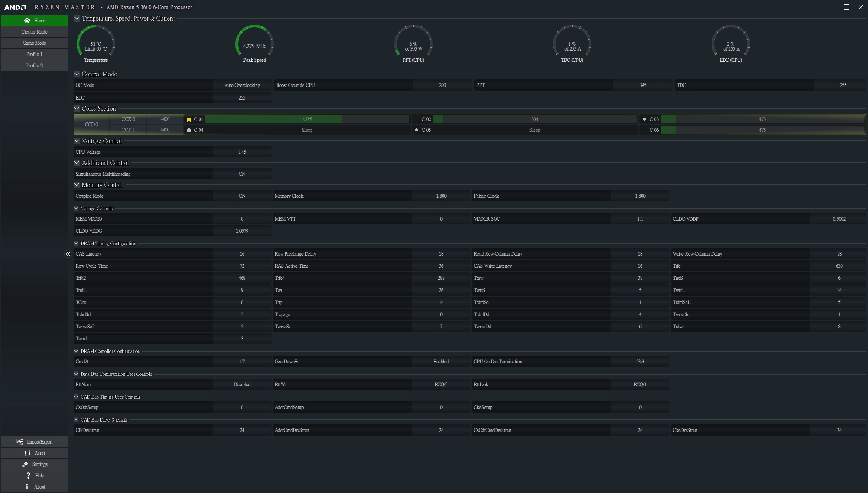This screenshot has height=493, width=868.
Task: Click the About button label
Action: (40, 487)
